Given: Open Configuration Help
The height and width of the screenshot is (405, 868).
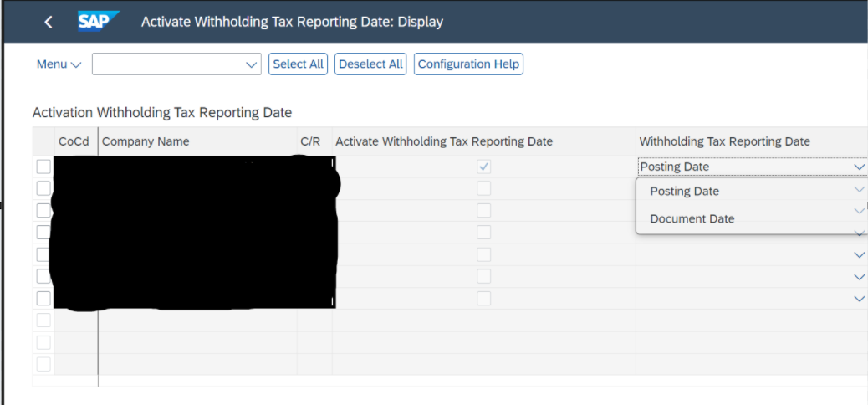Looking at the screenshot, I should (468, 64).
